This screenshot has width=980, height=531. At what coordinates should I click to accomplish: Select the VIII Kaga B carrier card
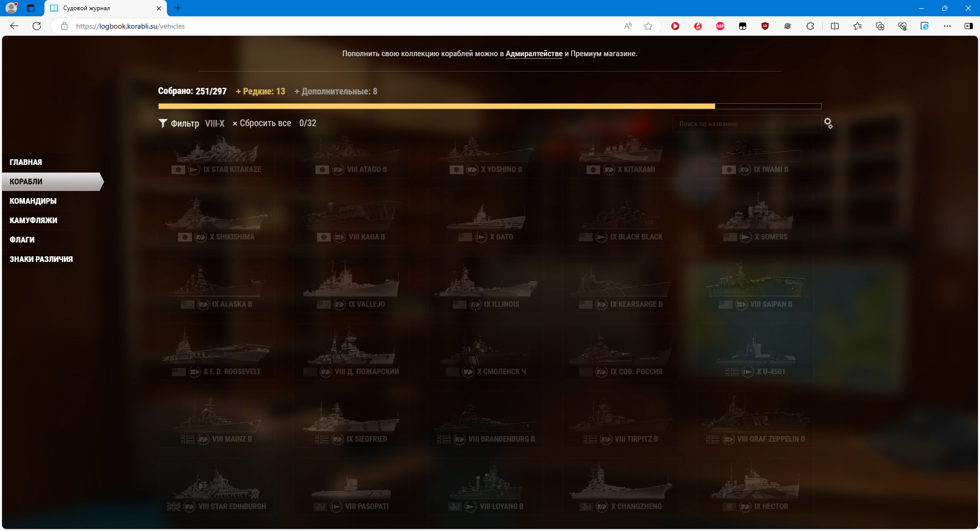pyautogui.click(x=351, y=217)
